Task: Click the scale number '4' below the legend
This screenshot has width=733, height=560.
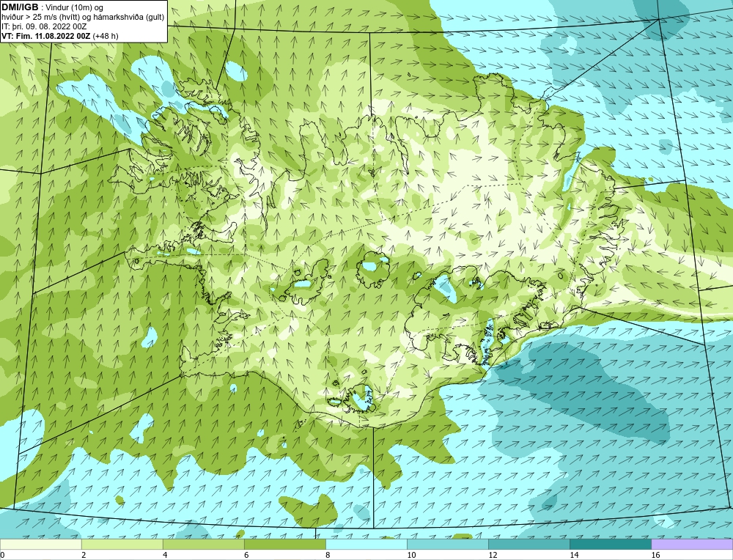Action: [x=165, y=555]
